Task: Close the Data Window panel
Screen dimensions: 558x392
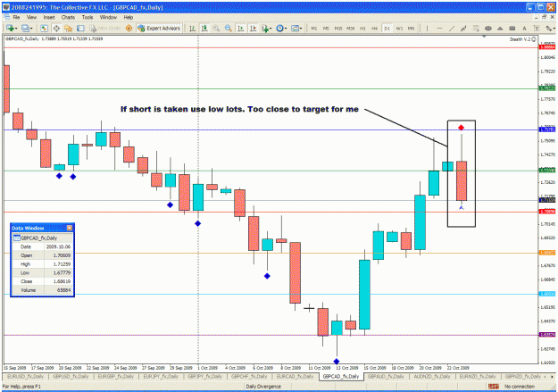Action: [70, 228]
